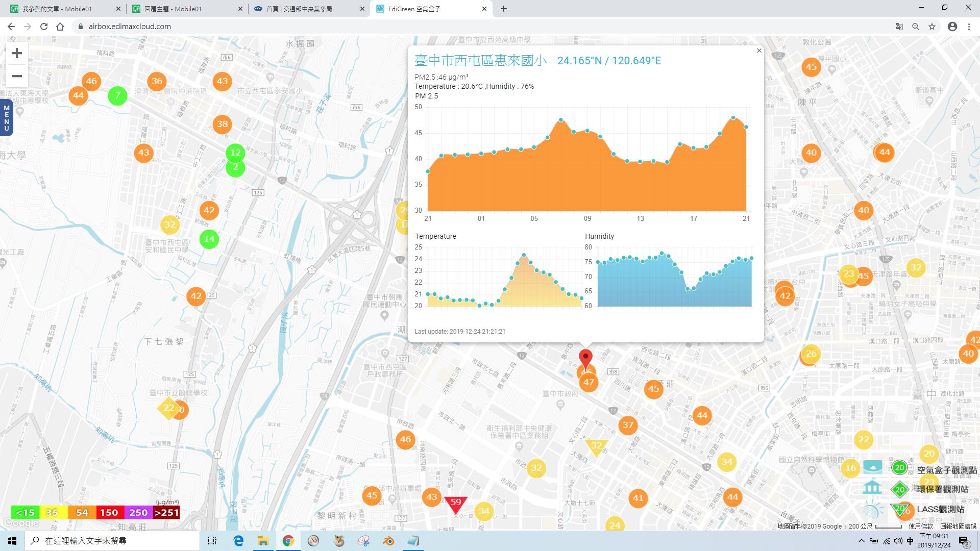The image size is (980, 551).
Task: Select the red triangle marker showing 59
Action: point(455,504)
